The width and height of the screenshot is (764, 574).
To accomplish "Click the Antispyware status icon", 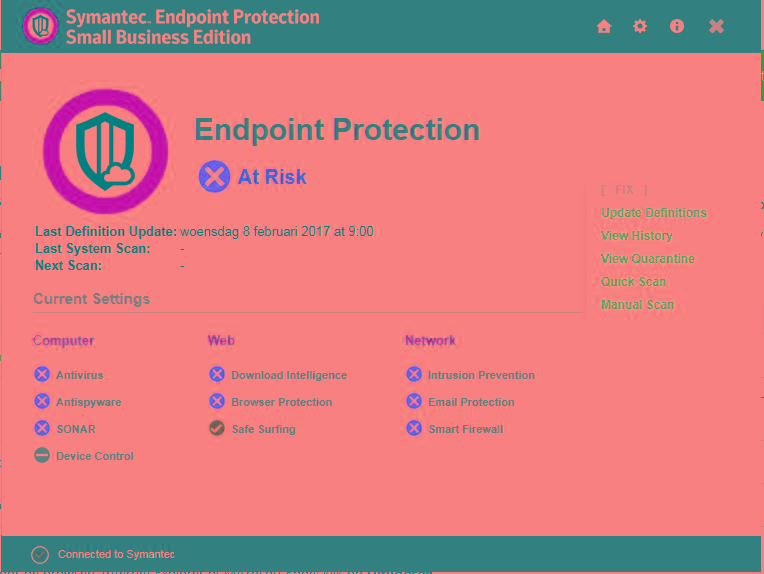I will pyautogui.click(x=42, y=402).
